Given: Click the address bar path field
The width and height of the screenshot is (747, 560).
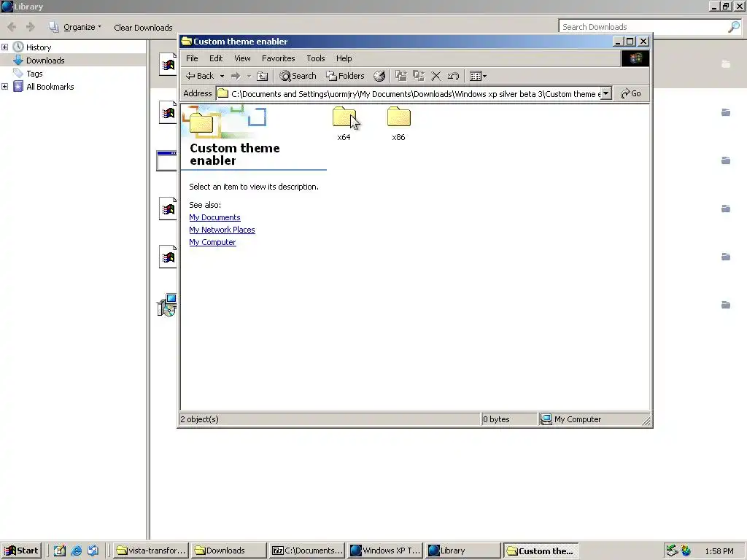Looking at the screenshot, I should click(409, 94).
